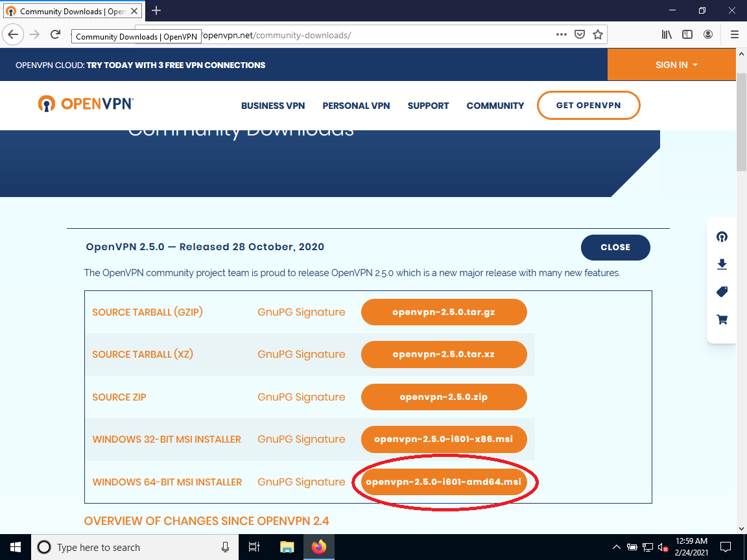Image resolution: width=747 pixels, height=560 pixels.
Task: Open the Windows Start menu
Action: click(x=16, y=547)
